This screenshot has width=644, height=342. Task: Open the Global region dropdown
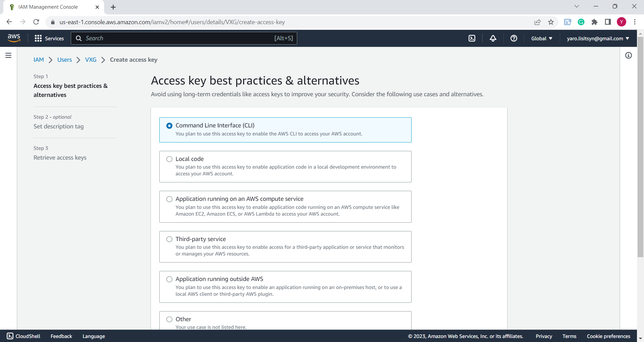pyautogui.click(x=541, y=38)
